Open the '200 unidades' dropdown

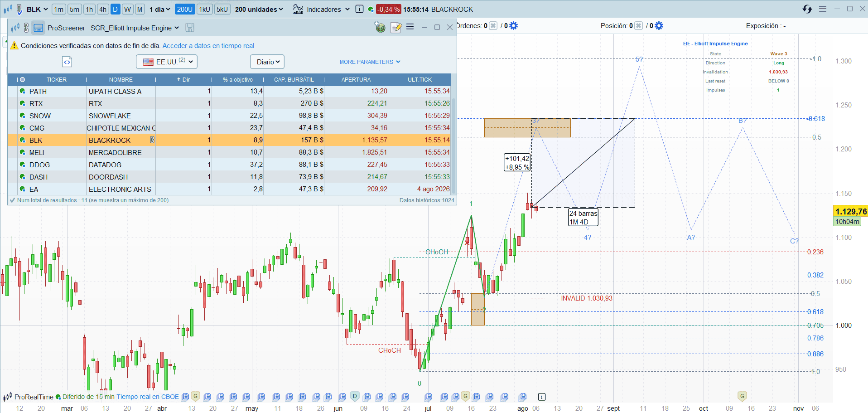(259, 9)
